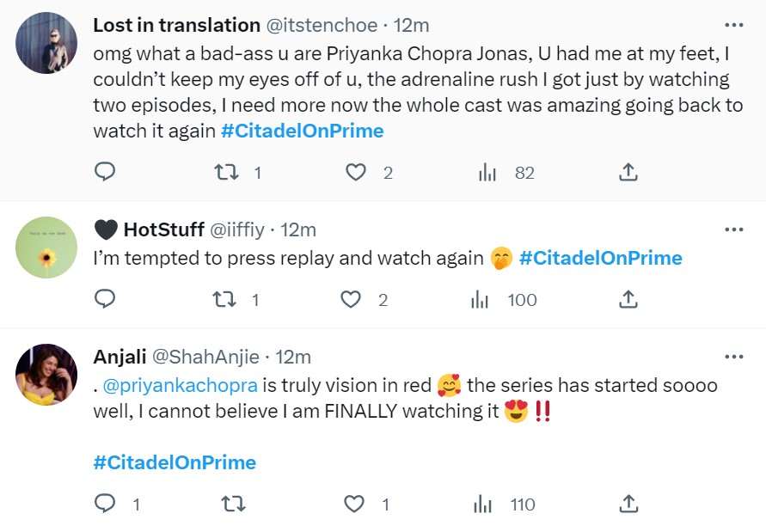Image resolution: width=766 pixels, height=532 pixels.
Task: Like Lost in translation's tweet
Action: 355,171
